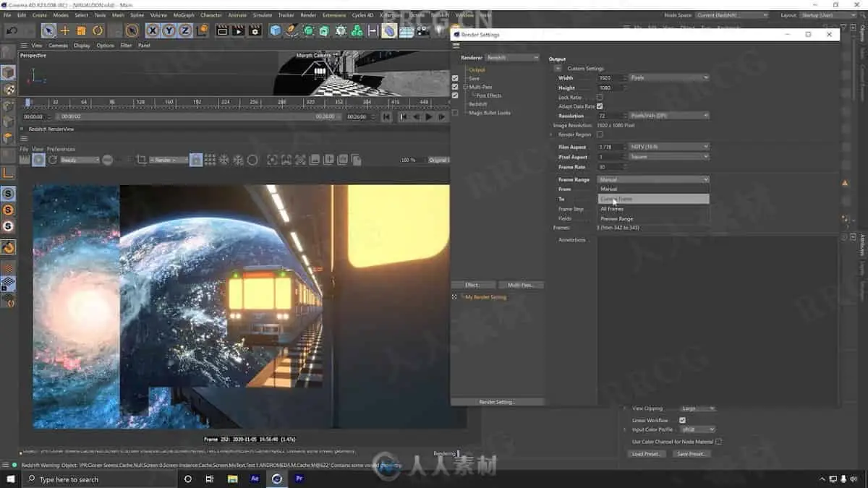
Task: Click the Undo arrow in the top toolbar
Action: click(11, 30)
